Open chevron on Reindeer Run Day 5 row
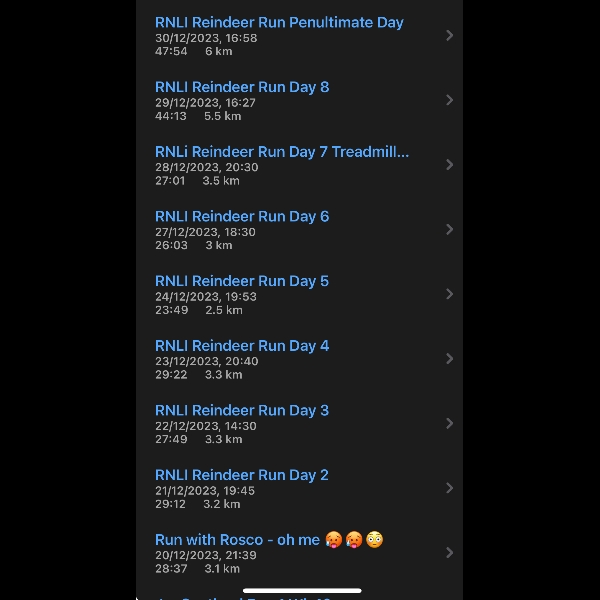This screenshot has width=600, height=600. [450, 294]
